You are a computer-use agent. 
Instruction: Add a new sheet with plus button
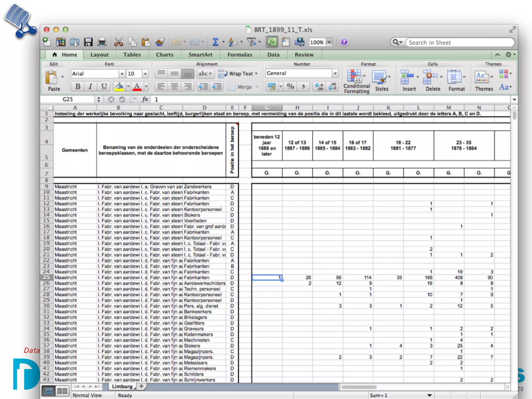click(x=141, y=386)
